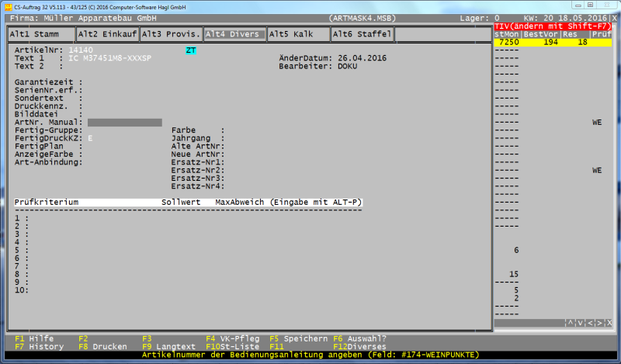Switch to the Alt1 Stamm tab
Viewport: 621px width, 364px height.
click(41, 34)
